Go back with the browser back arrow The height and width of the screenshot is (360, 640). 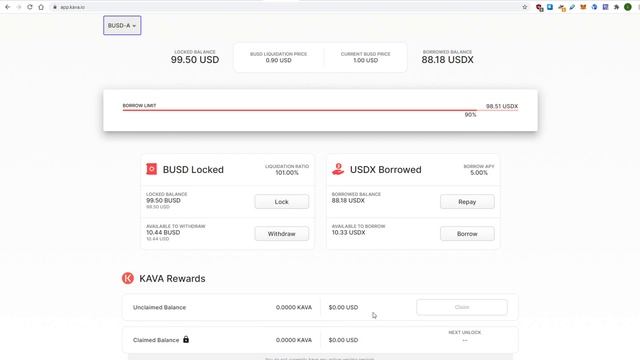point(7,7)
